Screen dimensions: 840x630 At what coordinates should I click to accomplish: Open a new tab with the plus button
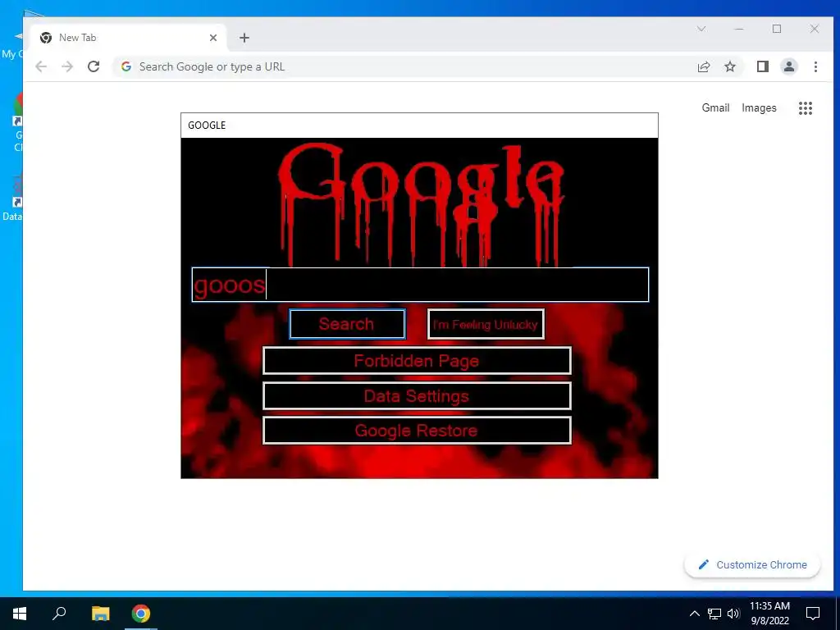pyautogui.click(x=244, y=38)
